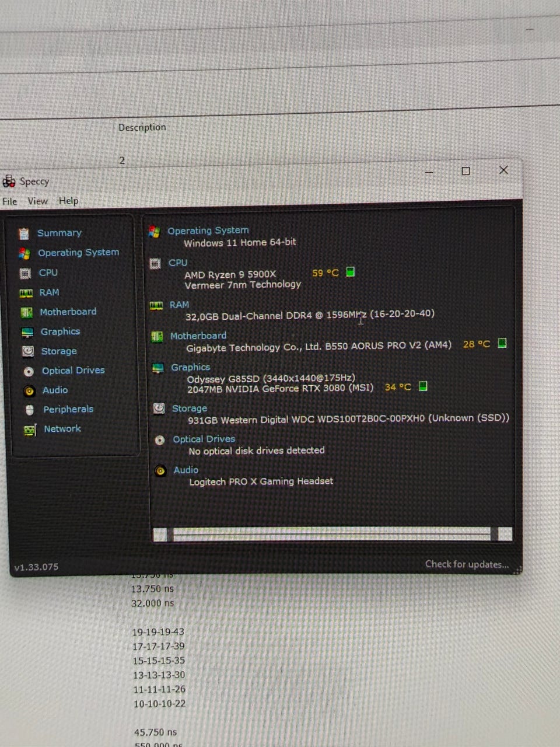The width and height of the screenshot is (560, 747).
Task: Click the green CPU temperature indicator
Action: click(350, 272)
